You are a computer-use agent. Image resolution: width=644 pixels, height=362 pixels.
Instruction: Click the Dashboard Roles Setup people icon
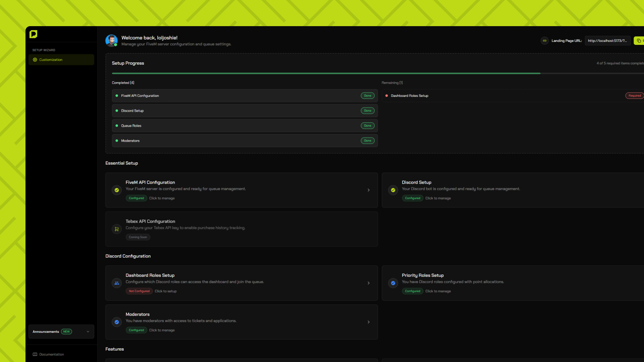click(x=116, y=283)
